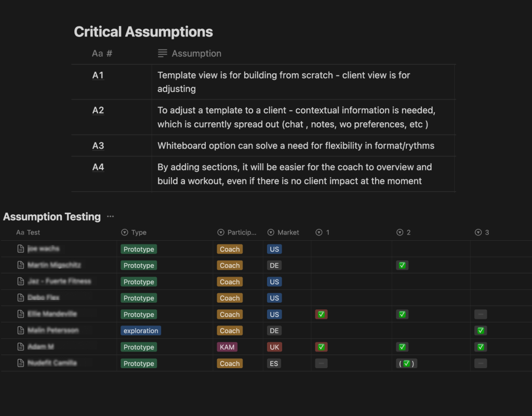The image size is (532, 416).
Task: Open the A2 assumption entry
Action: point(98,110)
